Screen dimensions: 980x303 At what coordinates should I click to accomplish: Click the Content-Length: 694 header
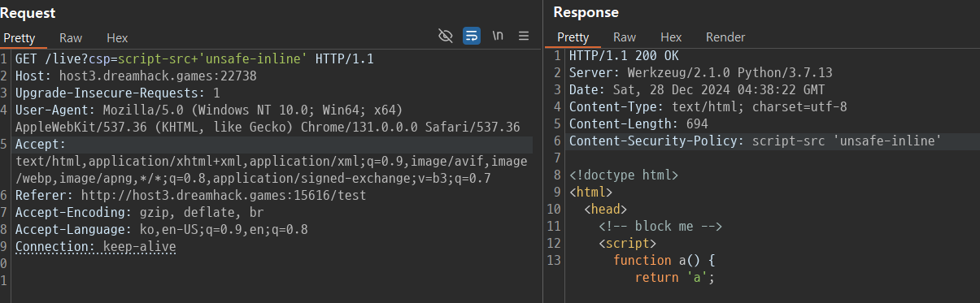[638, 123]
